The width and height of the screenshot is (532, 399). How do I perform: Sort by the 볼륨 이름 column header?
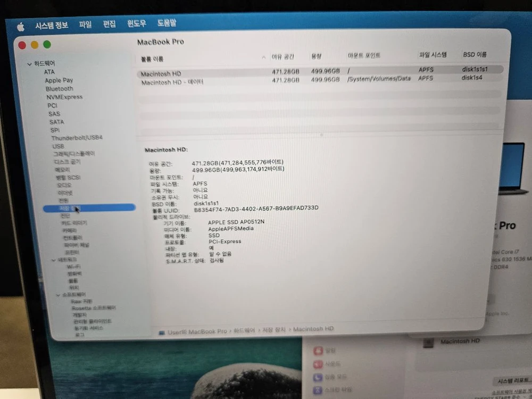(x=152, y=60)
